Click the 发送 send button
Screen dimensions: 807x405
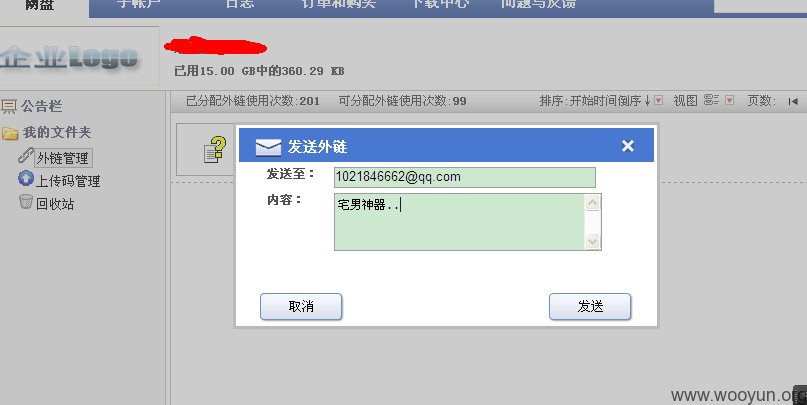(x=590, y=307)
